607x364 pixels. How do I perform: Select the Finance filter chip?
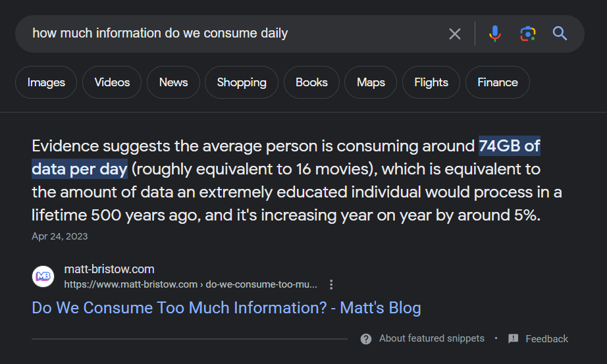coord(498,82)
